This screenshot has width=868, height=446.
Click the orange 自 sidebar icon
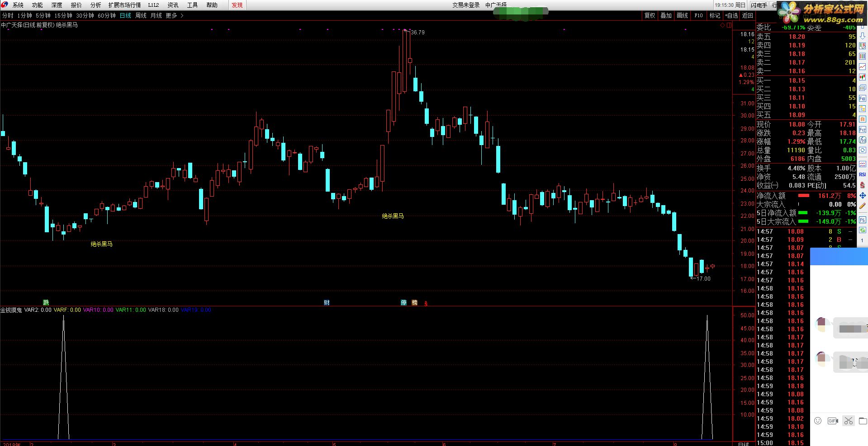[x=863, y=119]
